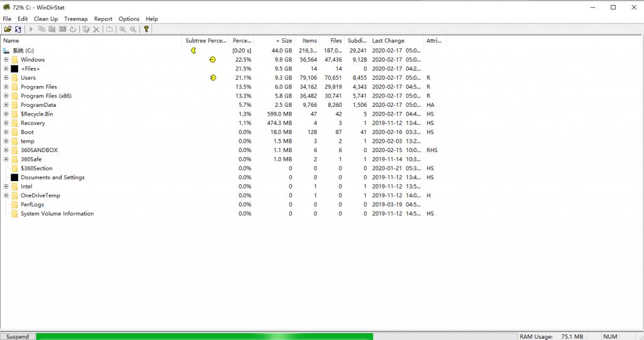The width and height of the screenshot is (644, 340).
Task: Click the Refresh Selected toolbar icon
Action: [x=73, y=29]
